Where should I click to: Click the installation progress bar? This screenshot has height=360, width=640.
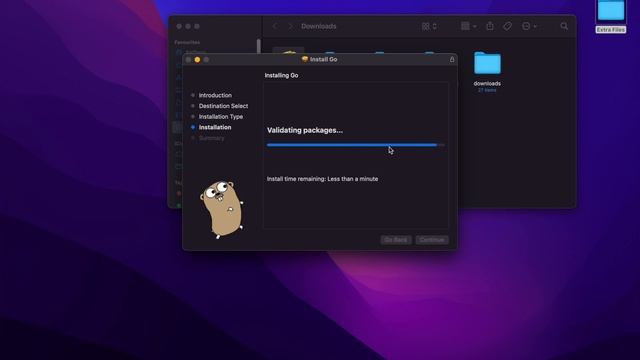pyautogui.click(x=356, y=145)
